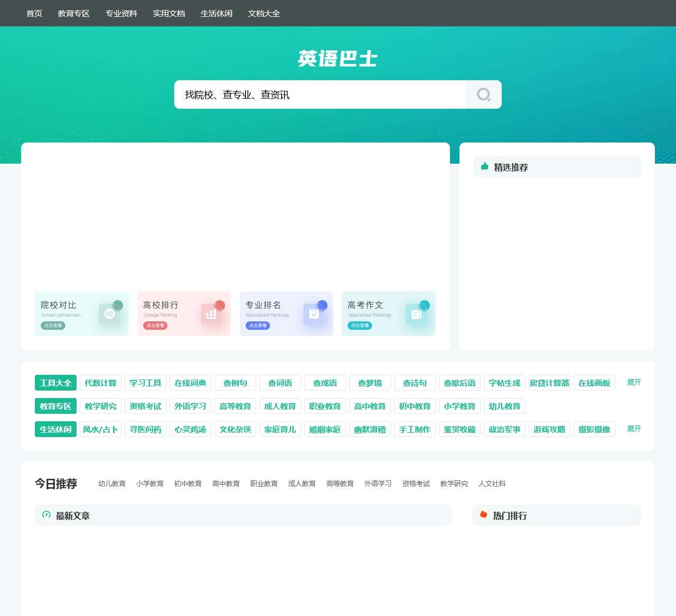Viewport: 676px width, 616px height.
Task: Click the 英语巴士 site logo
Action: (x=337, y=58)
